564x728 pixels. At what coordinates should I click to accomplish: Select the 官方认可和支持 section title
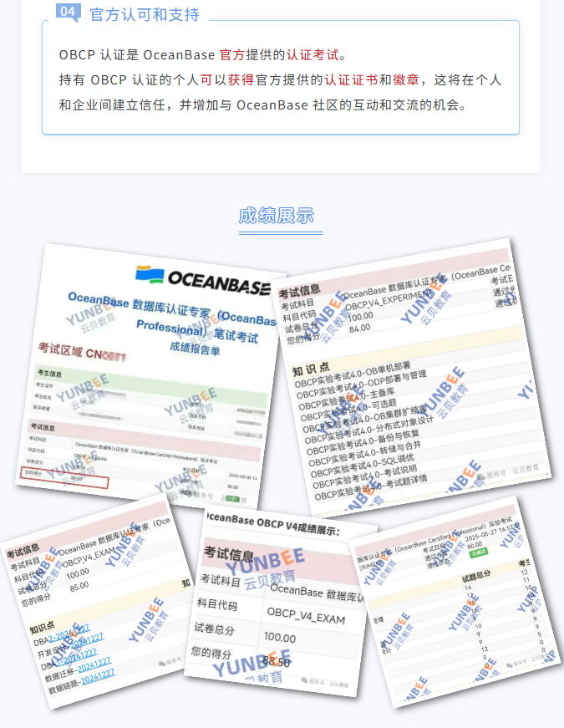click(145, 14)
